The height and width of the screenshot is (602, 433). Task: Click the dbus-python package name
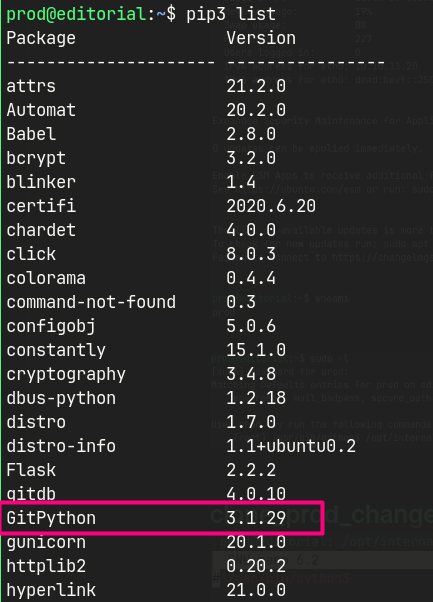61,398
